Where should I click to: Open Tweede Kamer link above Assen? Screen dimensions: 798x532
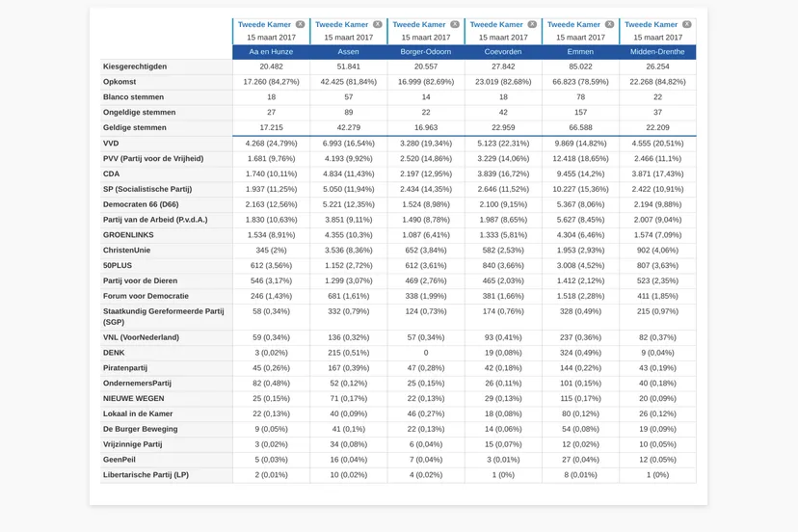click(341, 25)
